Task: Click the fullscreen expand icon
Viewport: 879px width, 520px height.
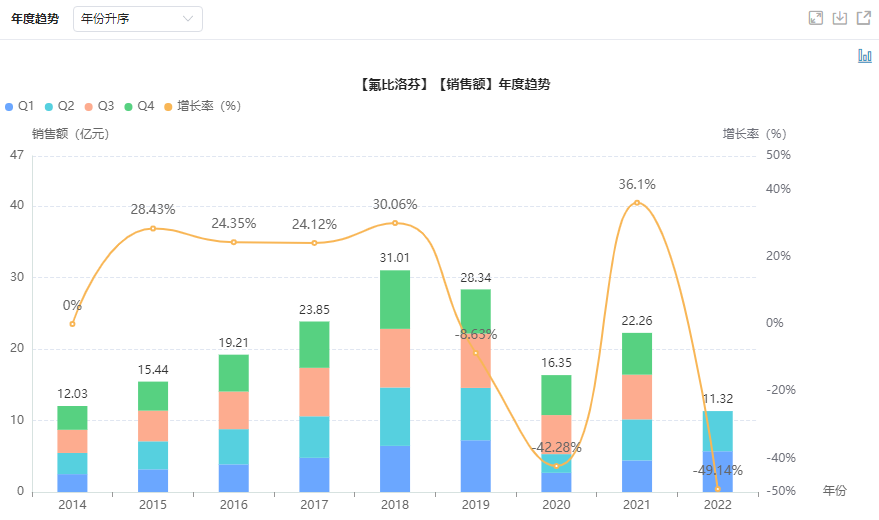Action: [816, 18]
